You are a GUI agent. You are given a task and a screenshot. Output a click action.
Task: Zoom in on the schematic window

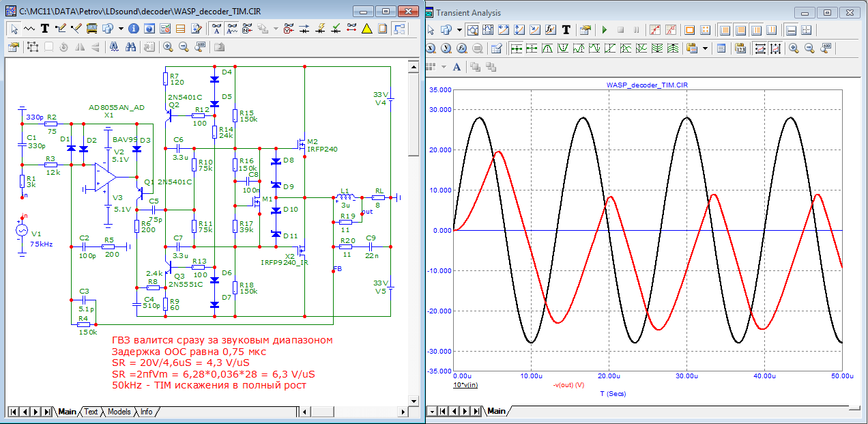(168, 47)
